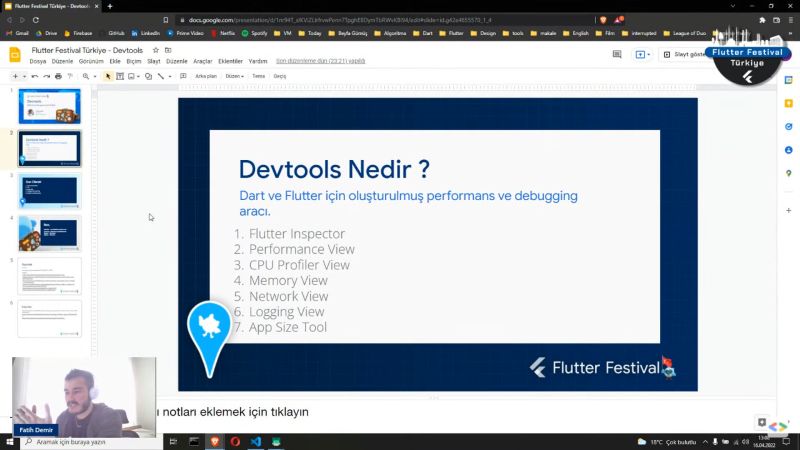Open the insert image dropdown arrow
This screenshot has height=450, width=800.
click(138, 77)
